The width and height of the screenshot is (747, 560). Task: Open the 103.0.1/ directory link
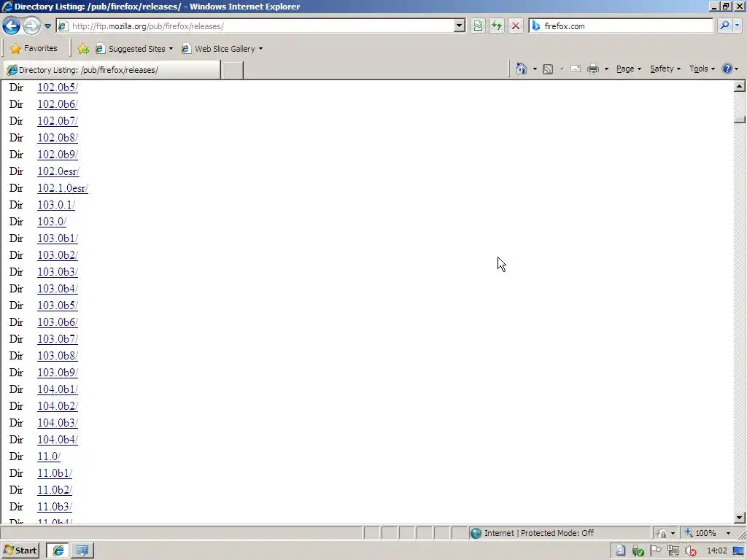[56, 205]
